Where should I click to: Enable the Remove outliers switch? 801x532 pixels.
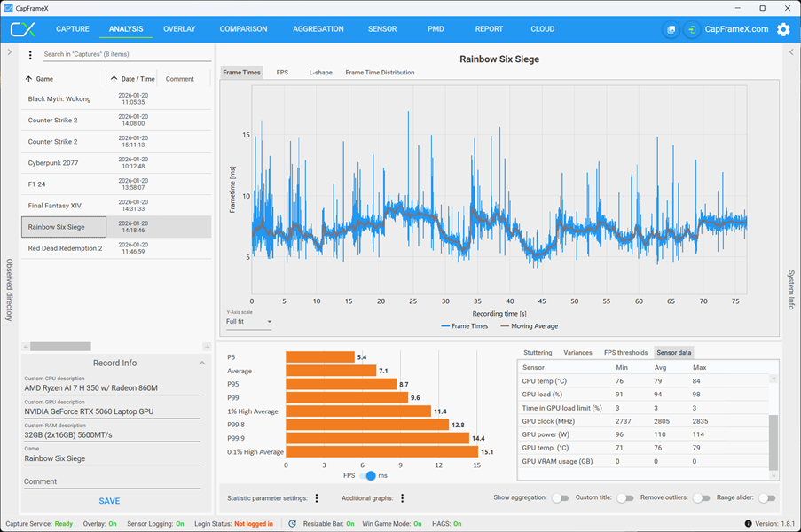pos(701,497)
